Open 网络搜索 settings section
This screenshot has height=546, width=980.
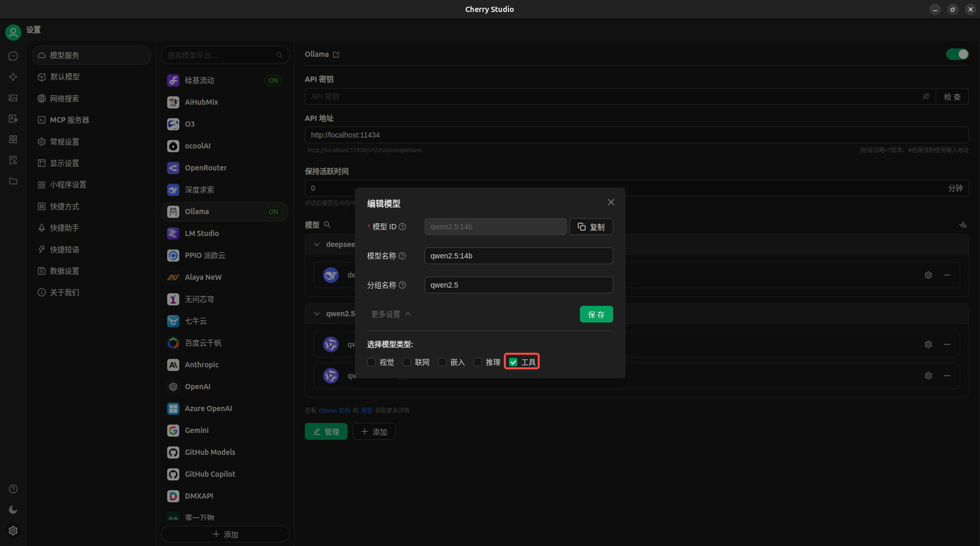click(91, 98)
